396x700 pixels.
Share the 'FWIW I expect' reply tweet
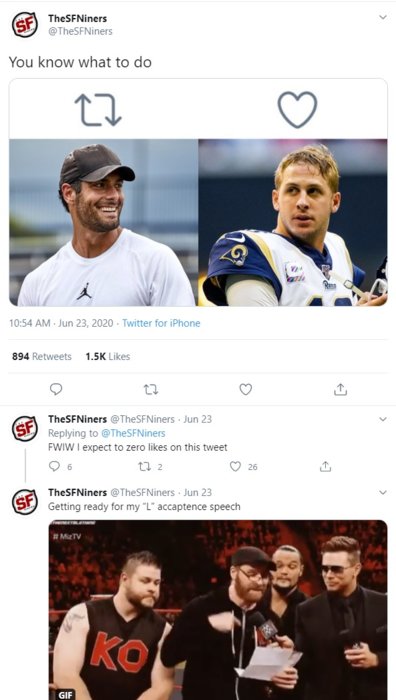click(326, 467)
